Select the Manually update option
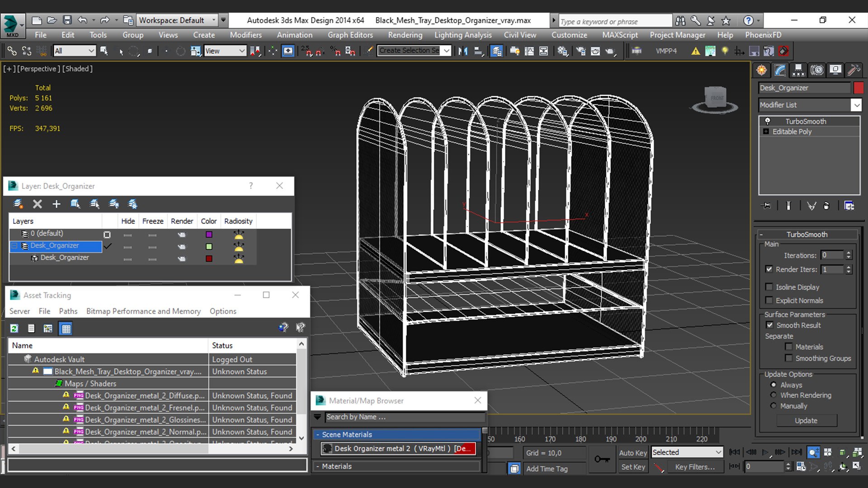 tap(774, 406)
